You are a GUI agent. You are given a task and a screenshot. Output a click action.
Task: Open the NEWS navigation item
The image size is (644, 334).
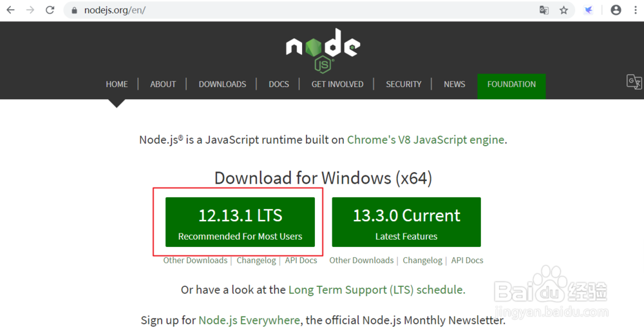(454, 84)
